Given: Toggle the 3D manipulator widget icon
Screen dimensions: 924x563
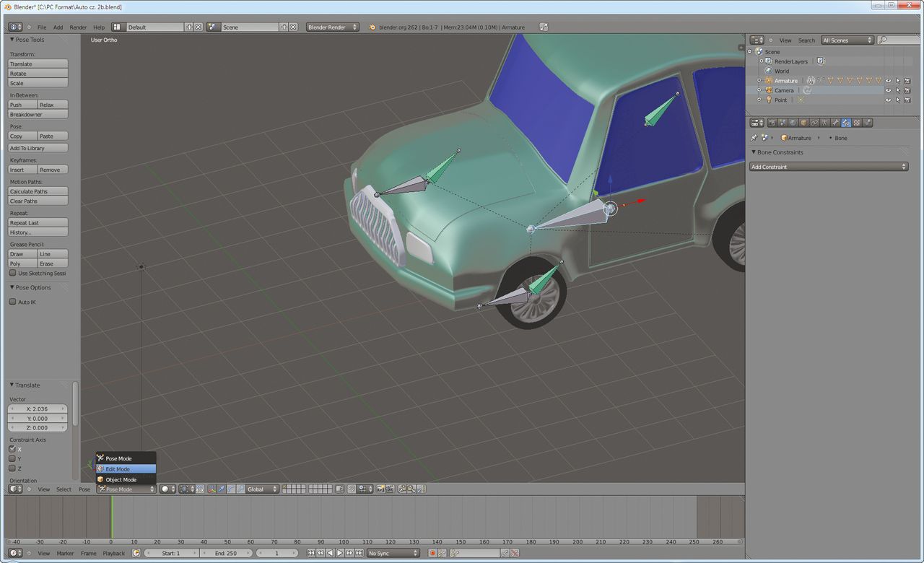Looking at the screenshot, I should (212, 489).
